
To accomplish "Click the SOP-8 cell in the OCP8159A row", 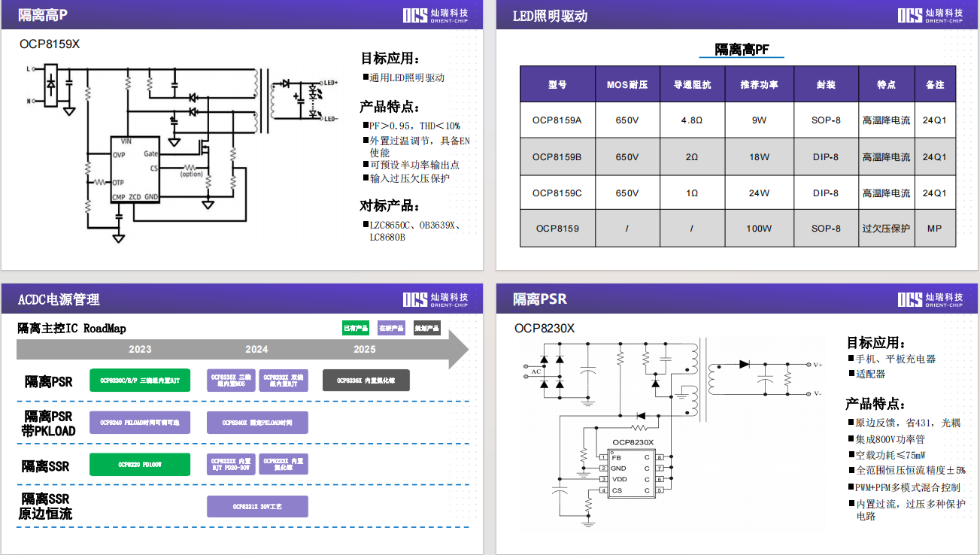I will pos(826,120).
